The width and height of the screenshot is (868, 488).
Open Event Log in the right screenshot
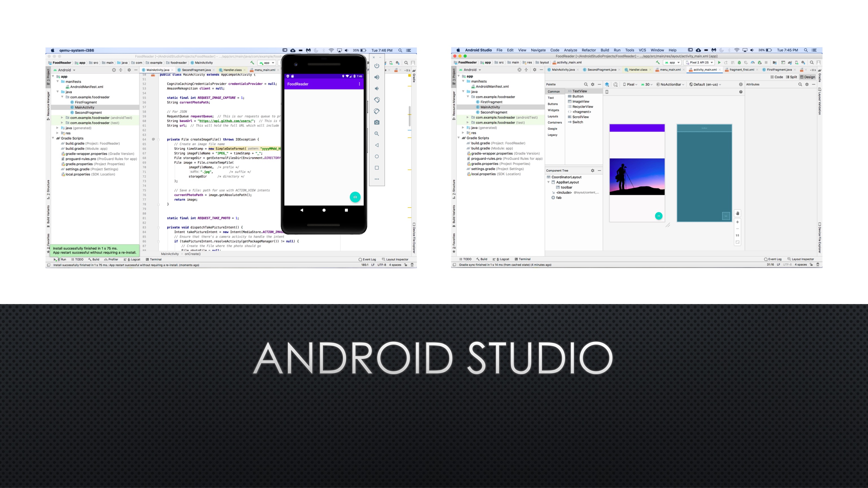click(773, 259)
